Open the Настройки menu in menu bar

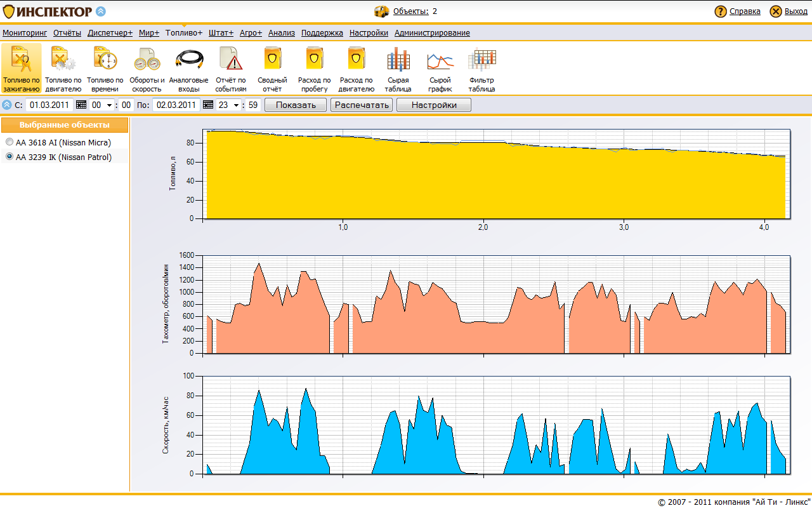click(369, 33)
